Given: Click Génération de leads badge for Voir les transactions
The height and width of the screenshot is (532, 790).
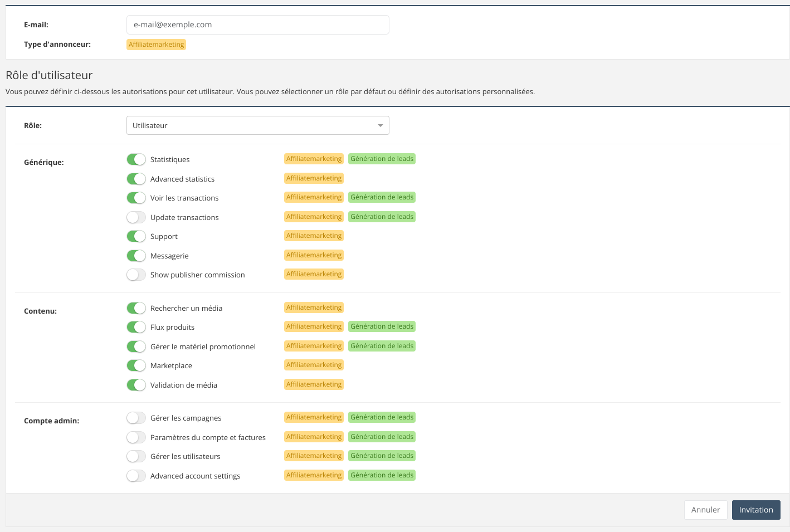Looking at the screenshot, I should coord(382,197).
